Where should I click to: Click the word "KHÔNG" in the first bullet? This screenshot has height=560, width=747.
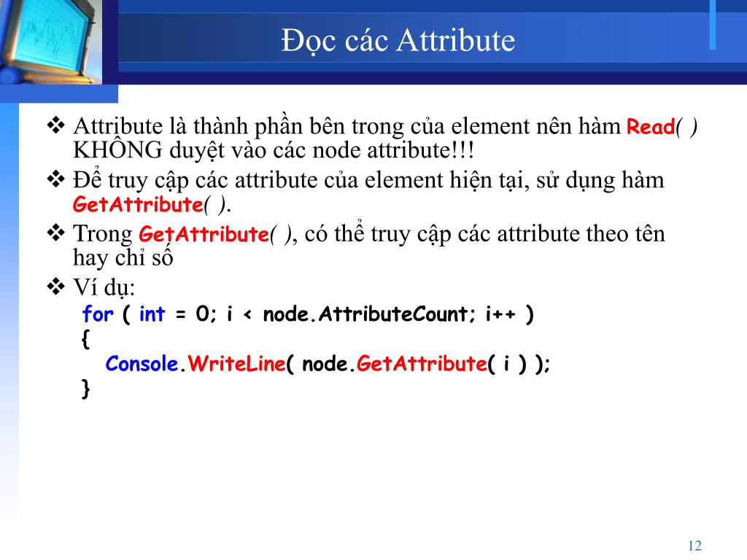(x=117, y=149)
